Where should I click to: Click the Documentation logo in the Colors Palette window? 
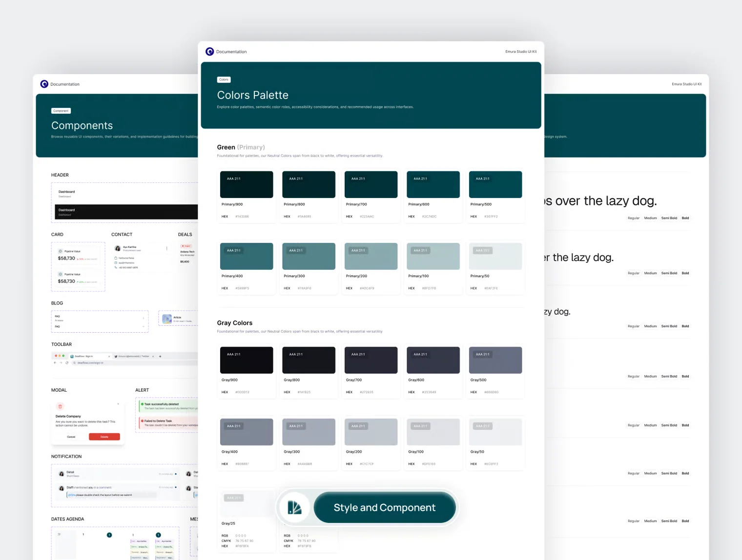coord(210,52)
